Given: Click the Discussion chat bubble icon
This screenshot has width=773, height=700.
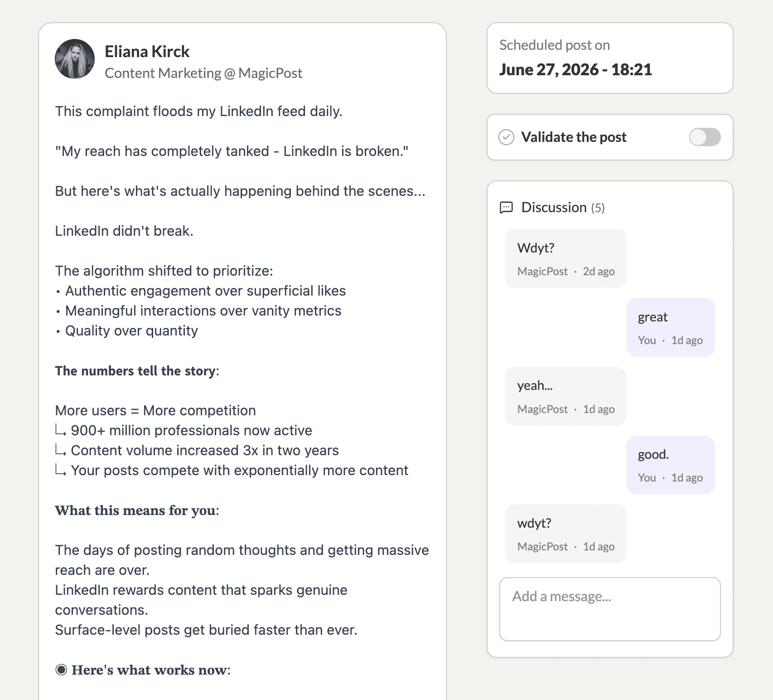Looking at the screenshot, I should coord(506,208).
